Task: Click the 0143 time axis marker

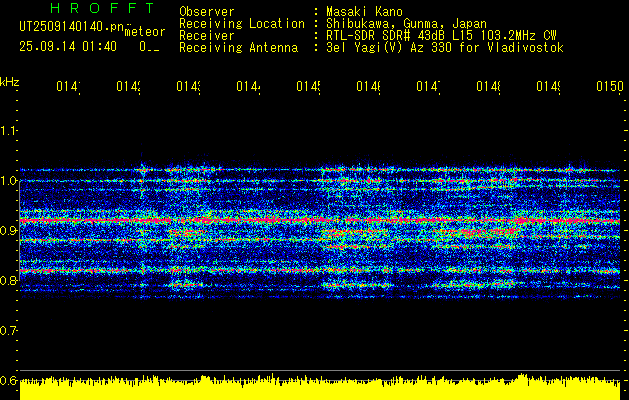Action: (x=189, y=86)
